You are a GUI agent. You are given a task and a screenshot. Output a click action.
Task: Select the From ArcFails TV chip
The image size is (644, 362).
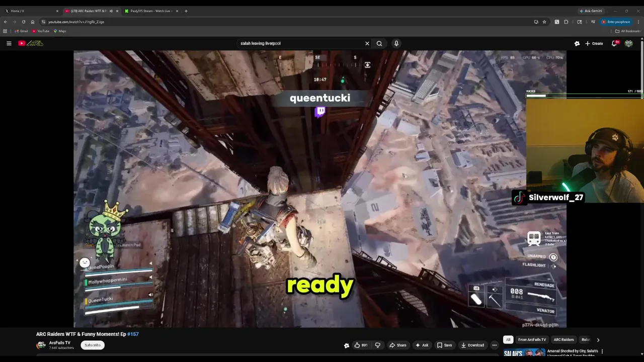pos(532,339)
